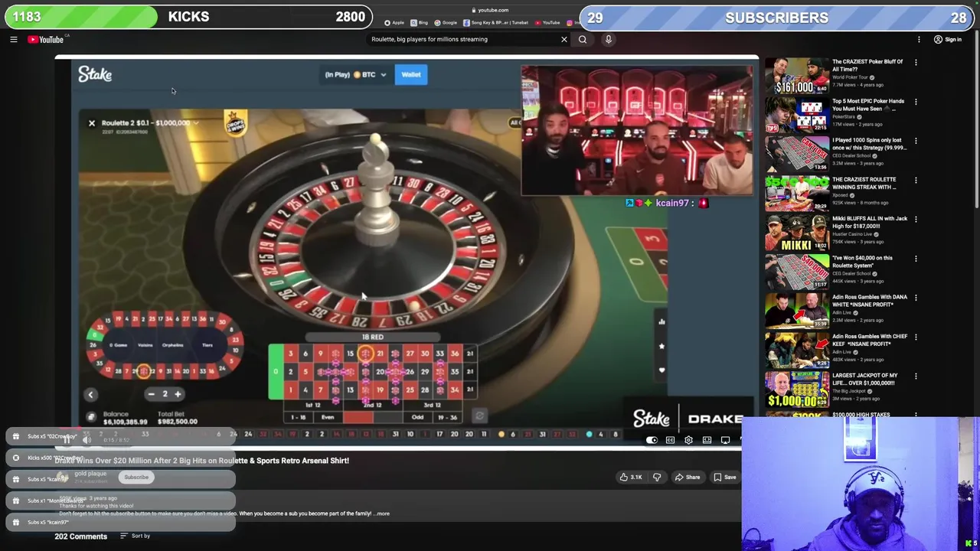Focus the YouTube search input field
This screenshot has height=551, width=980.
click(463, 40)
